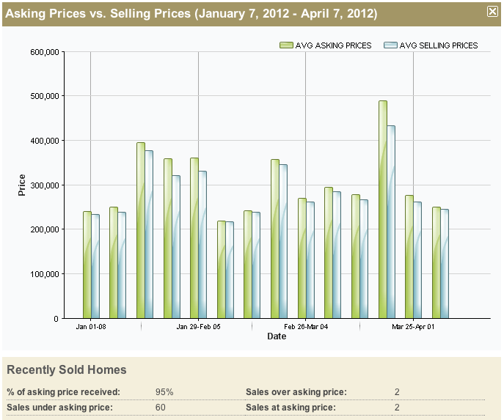Click the 95% asking price received value

click(x=164, y=391)
